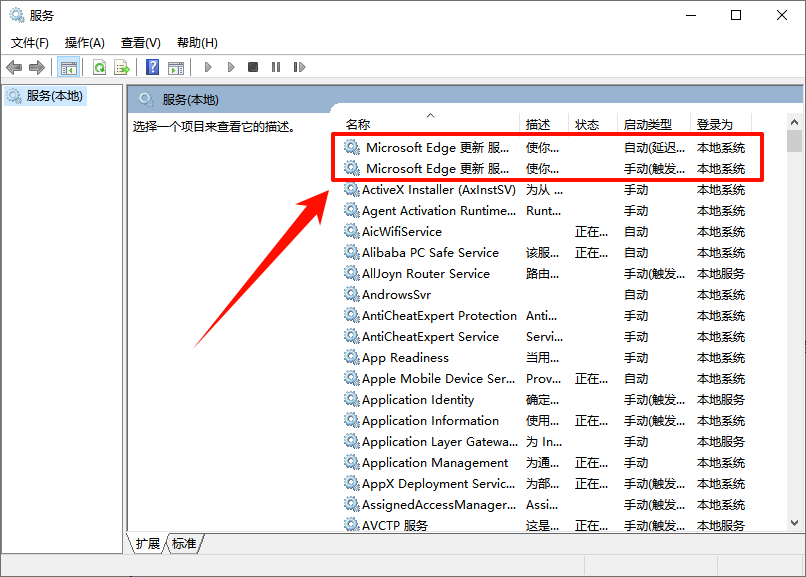Viewport: 806px width, 577px height.
Task: Click 本地服务 login cell of Application Identity
Action: 721,400
